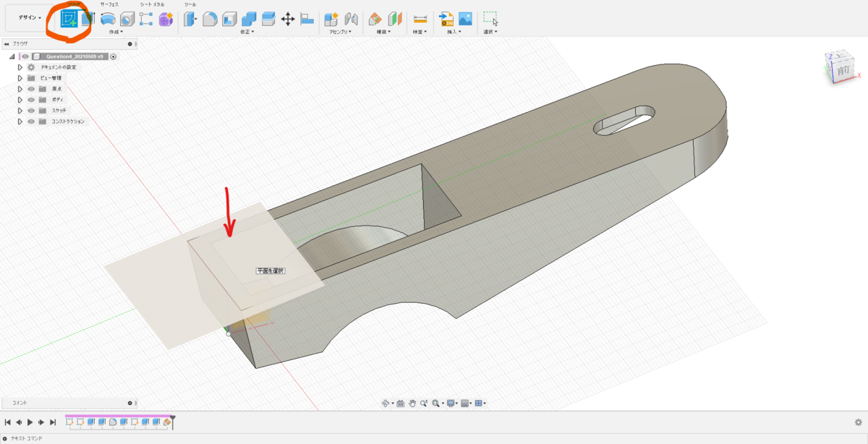This screenshot has height=444, width=868.
Task: Select the Measure tool
Action: tap(420, 19)
